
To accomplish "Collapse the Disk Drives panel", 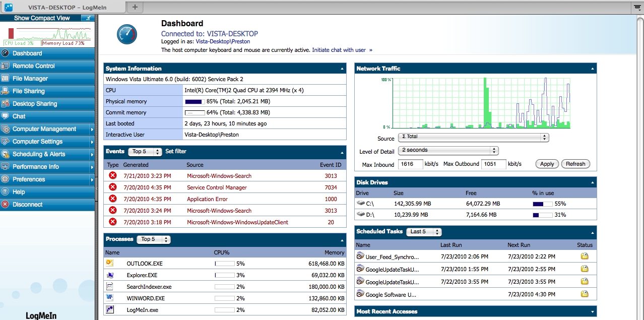I will 593,182.
